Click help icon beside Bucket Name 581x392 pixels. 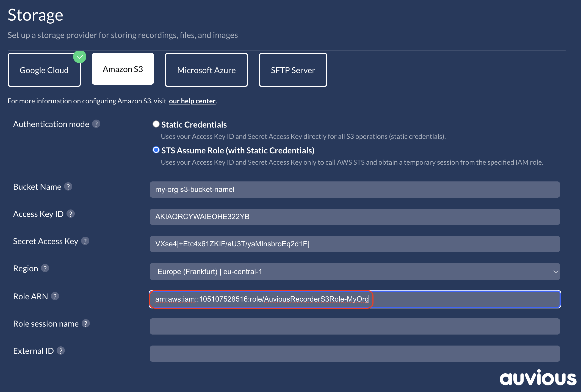pos(68,187)
